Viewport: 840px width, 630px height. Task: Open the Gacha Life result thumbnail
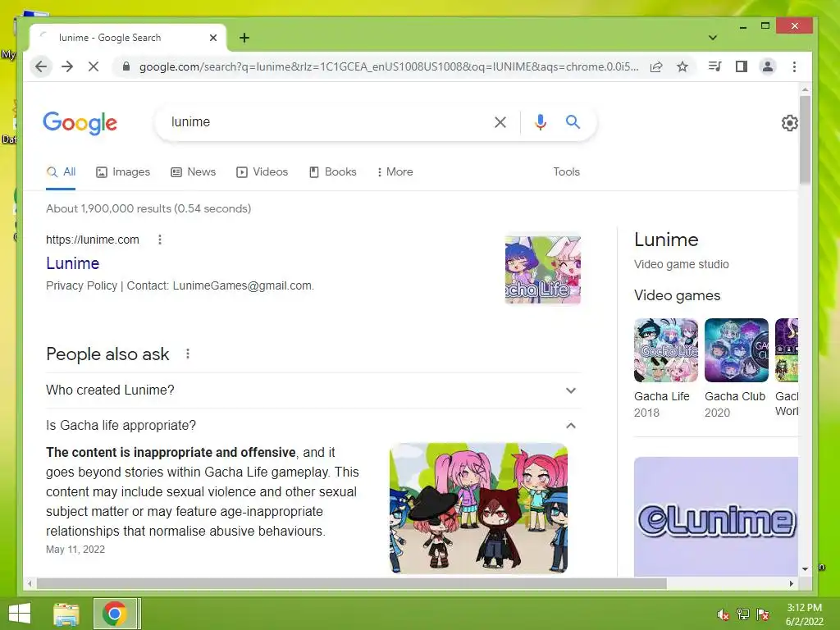coord(543,270)
